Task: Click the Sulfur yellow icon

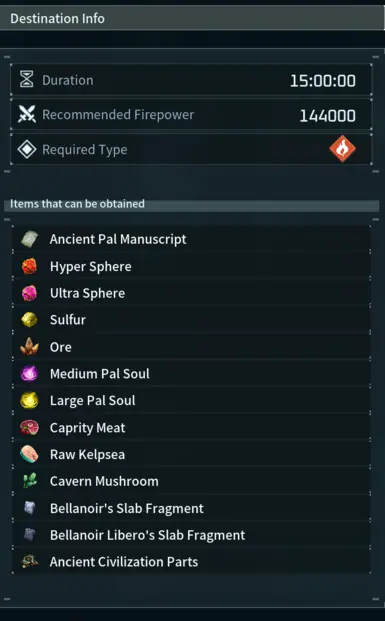Action: 29,320
